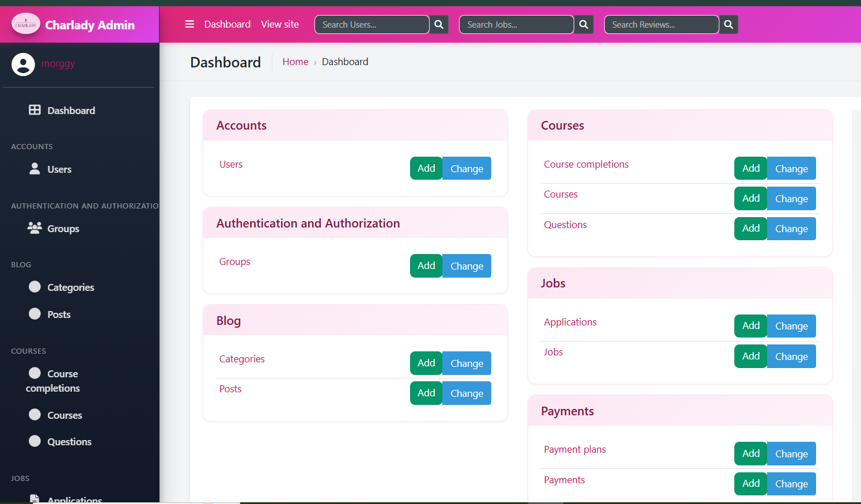Click the Search Reviews magnifier icon

729,24
